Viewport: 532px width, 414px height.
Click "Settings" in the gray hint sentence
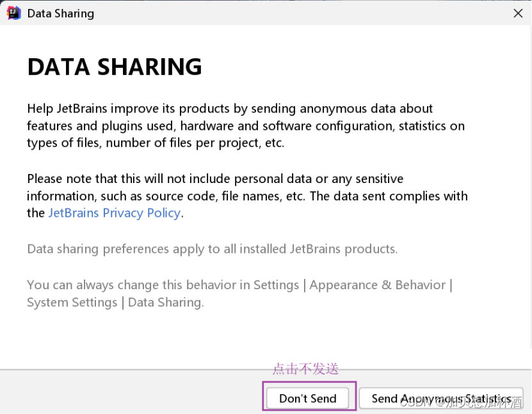click(x=276, y=285)
